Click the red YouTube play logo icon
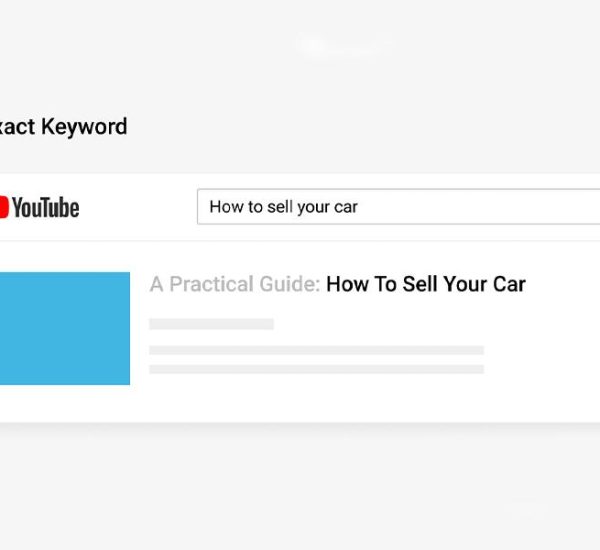This screenshot has height=550, width=600. [3, 207]
